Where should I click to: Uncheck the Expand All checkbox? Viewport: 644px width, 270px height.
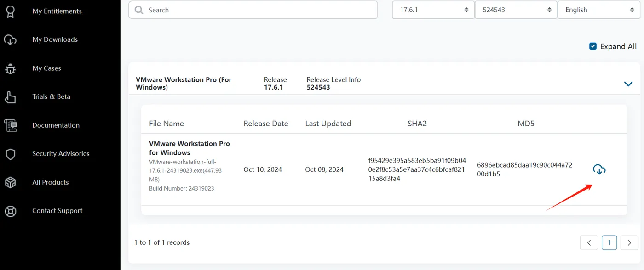click(593, 46)
